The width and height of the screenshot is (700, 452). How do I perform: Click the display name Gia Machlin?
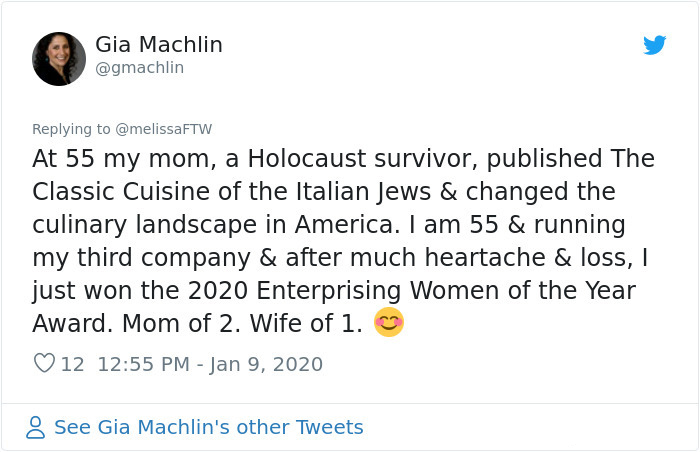coord(159,45)
